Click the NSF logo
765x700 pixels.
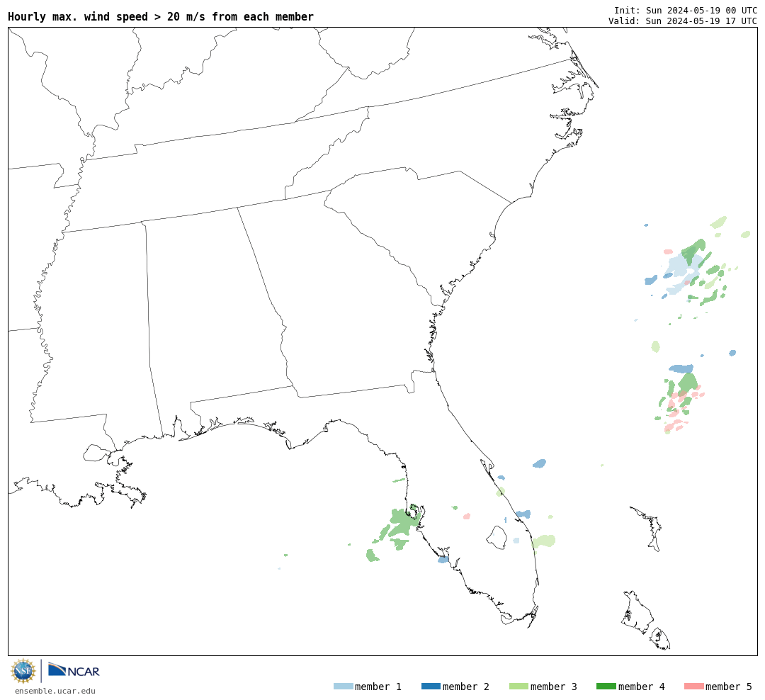point(23,671)
